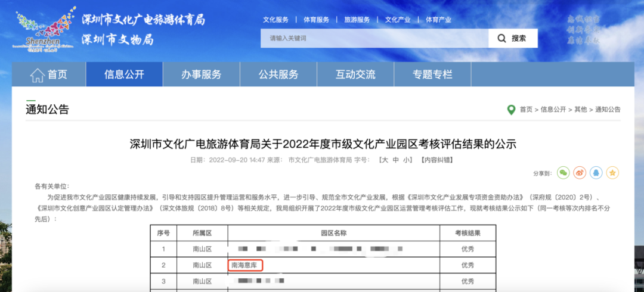Open the 互动交流 navigation tab
The height and width of the screenshot is (292, 644).
coord(355,74)
